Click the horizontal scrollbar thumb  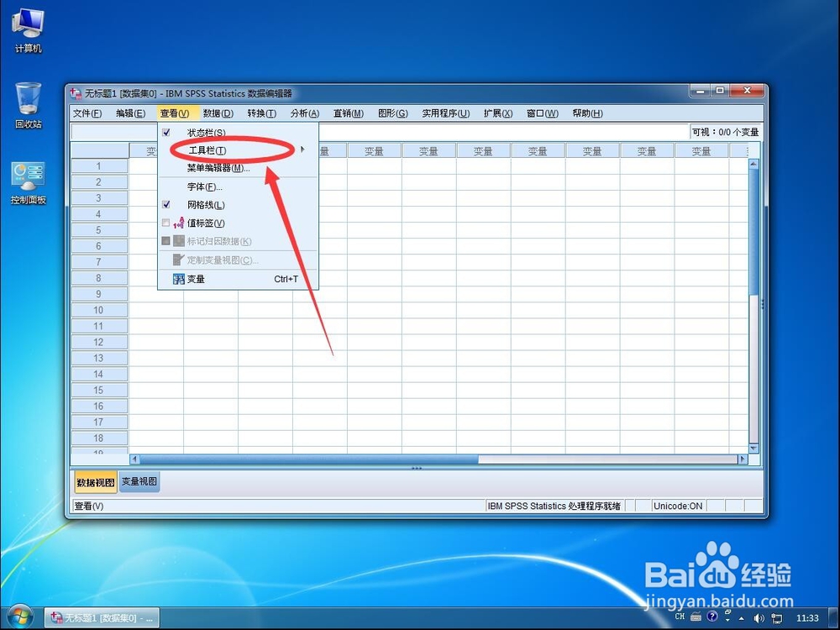[308, 459]
